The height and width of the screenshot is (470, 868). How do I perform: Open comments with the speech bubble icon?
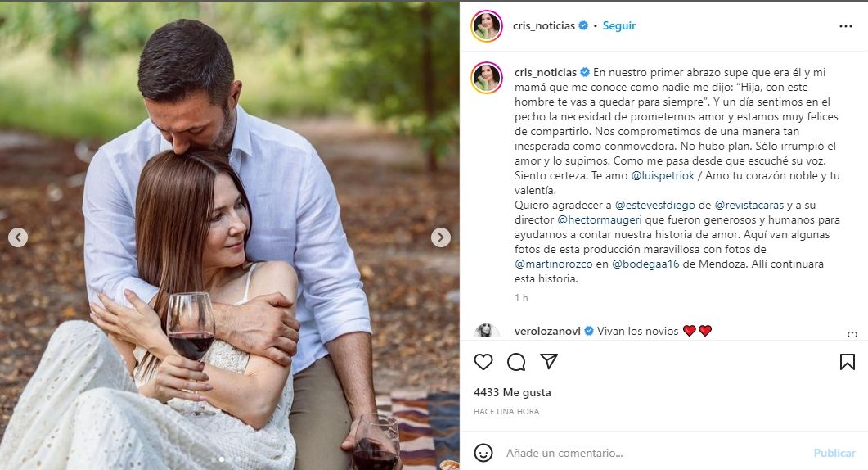click(x=516, y=362)
